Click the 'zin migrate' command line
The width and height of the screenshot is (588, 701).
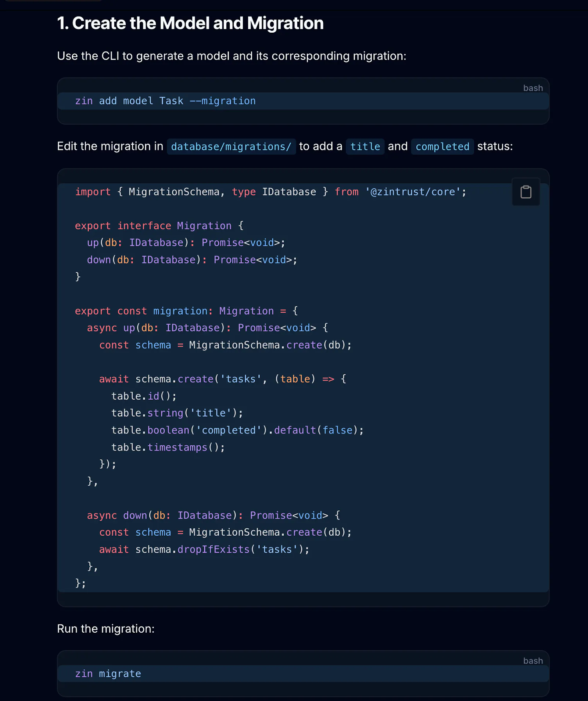point(108,673)
